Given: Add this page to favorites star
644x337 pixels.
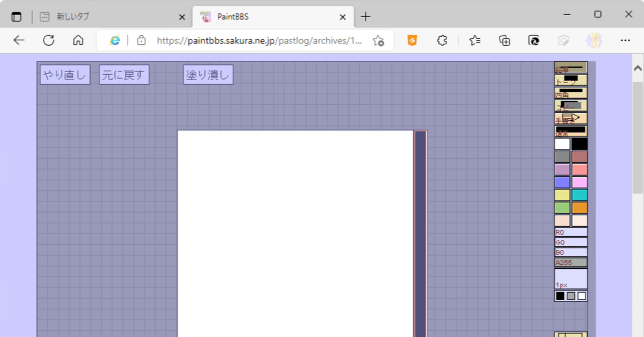Looking at the screenshot, I should tap(378, 41).
